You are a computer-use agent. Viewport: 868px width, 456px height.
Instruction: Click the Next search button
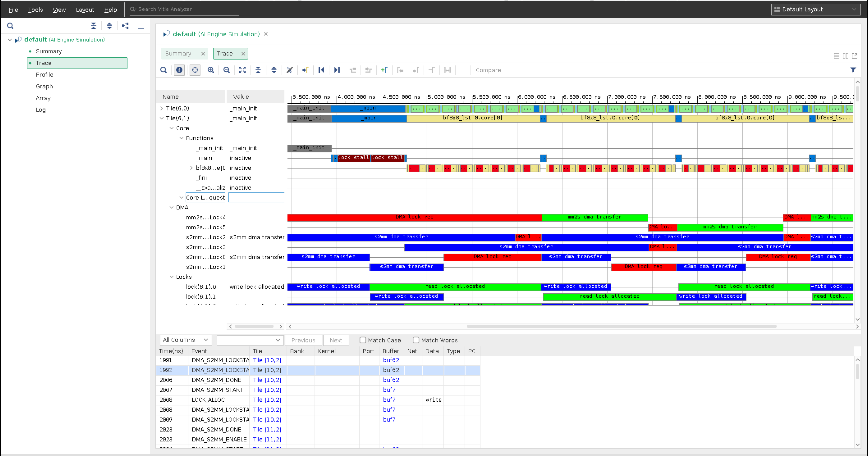(x=336, y=340)
